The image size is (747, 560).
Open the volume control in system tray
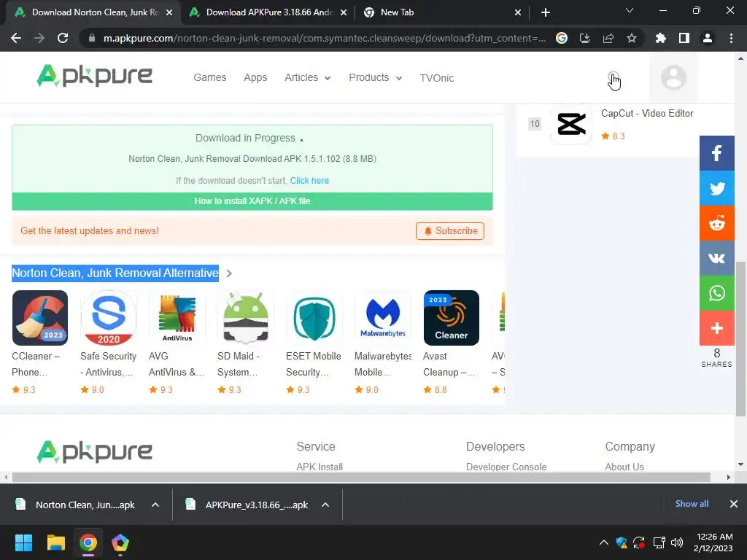coord(677,542)
